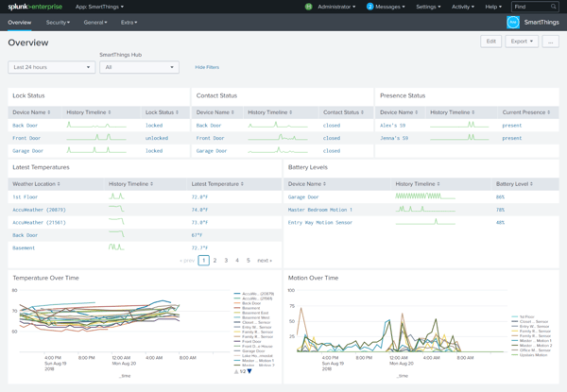Go to page 3 of temperatures

tap(226, 260)
